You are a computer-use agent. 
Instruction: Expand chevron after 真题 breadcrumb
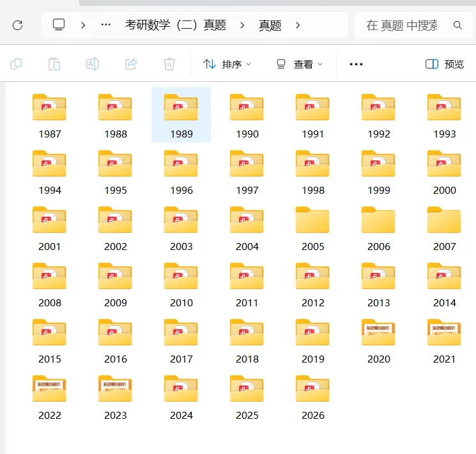tap(298, 25)
